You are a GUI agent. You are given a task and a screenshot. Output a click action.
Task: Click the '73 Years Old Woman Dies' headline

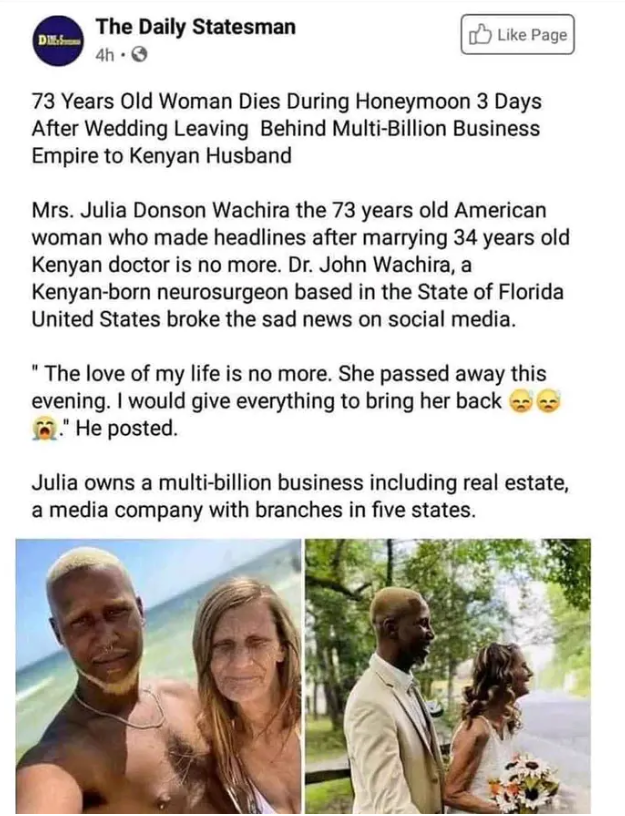(286, 129)
